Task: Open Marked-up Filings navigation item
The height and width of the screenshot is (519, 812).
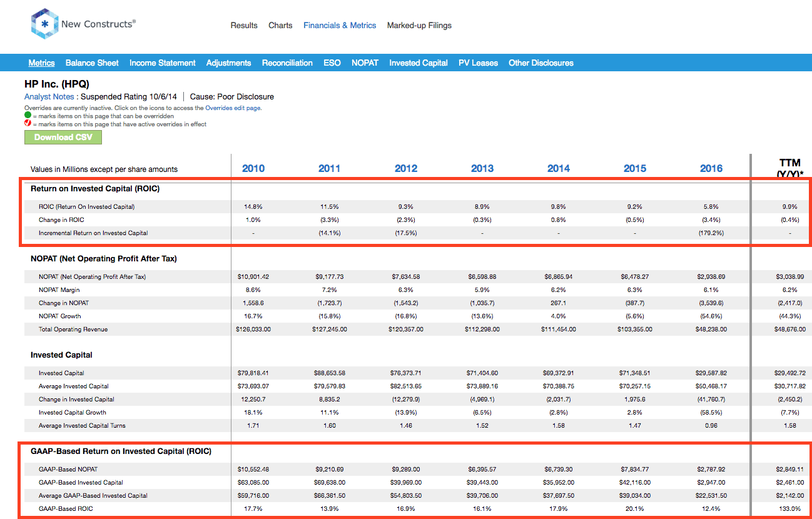Action: [x=419, y=26]
